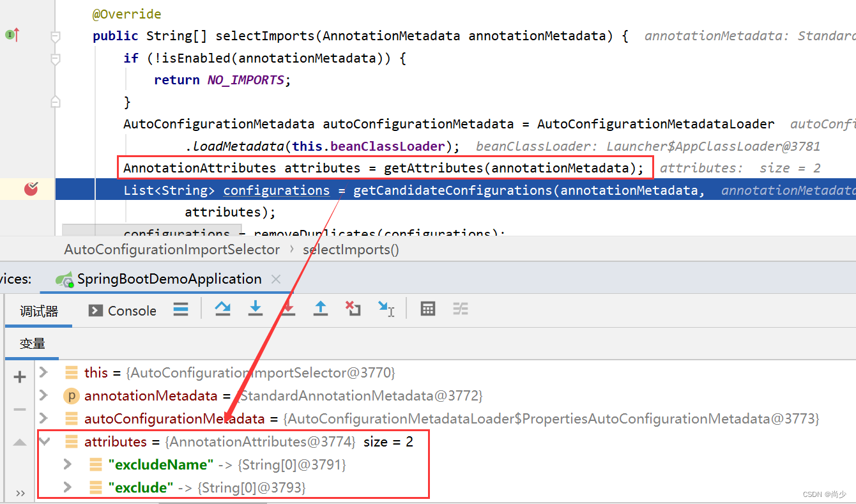Click the Console tab terminal icon
856x504 pixels.
point(96,310)
